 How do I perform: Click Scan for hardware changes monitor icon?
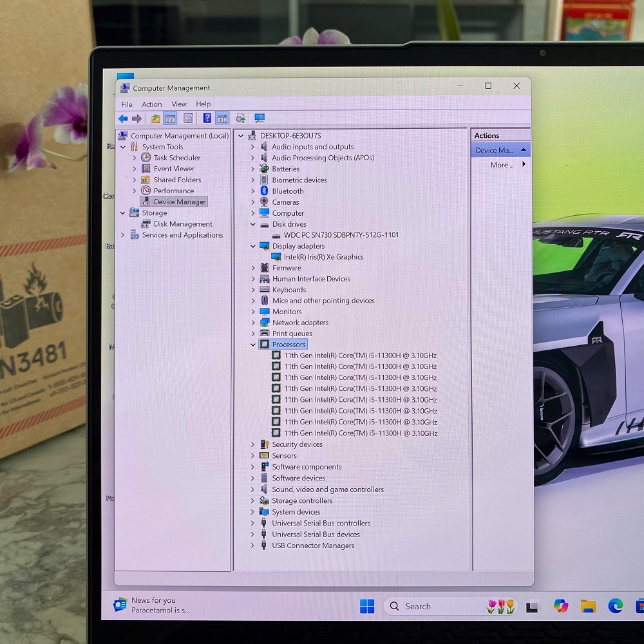[x=260, y=118]
